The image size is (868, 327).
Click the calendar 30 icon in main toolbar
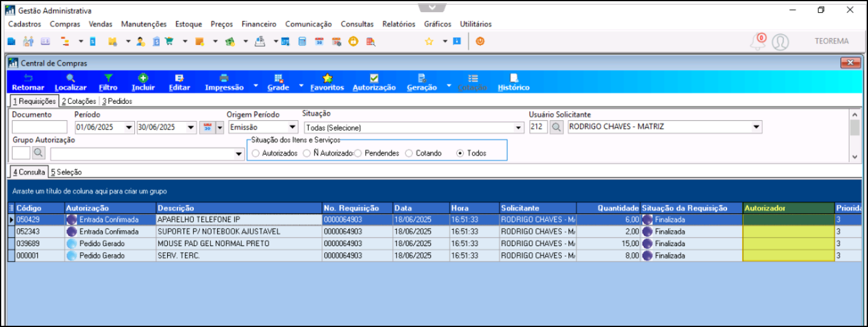pyautogui.click(x=319, y=41)
